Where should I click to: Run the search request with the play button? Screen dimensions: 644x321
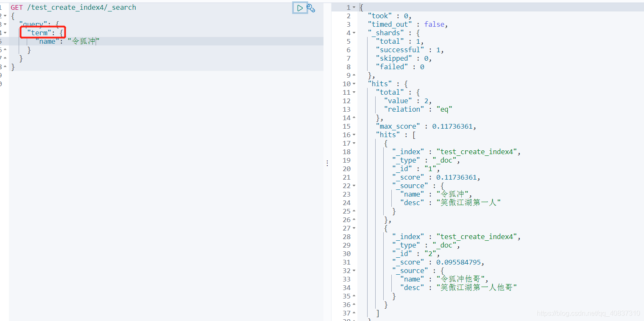click(300, 8)
